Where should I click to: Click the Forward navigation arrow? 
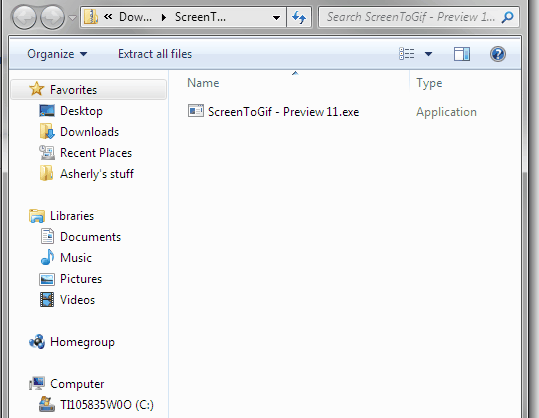52,17
